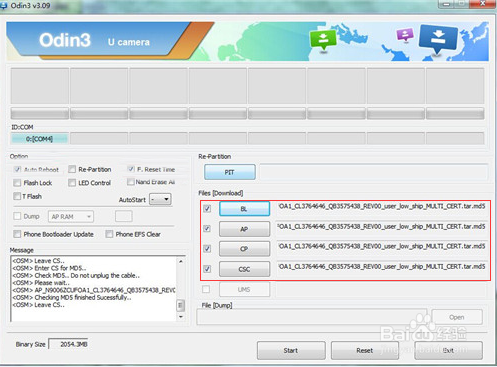Enable the T Flash checkbox
Viewport: 497px width, 367px height.
[17, 196]
